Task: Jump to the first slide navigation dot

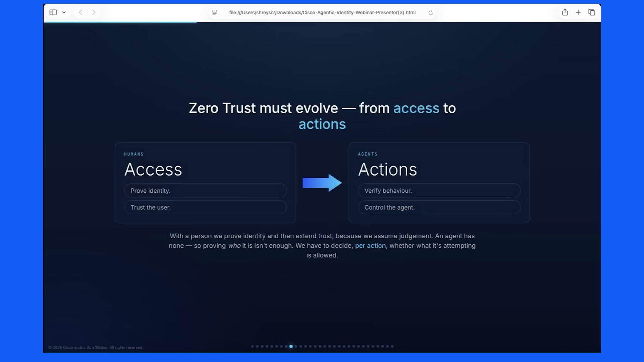Action: [x=253, y=346]
